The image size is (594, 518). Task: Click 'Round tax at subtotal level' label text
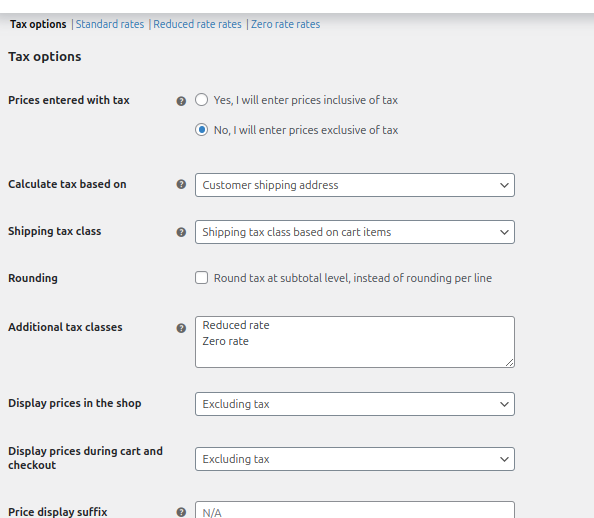353,278
